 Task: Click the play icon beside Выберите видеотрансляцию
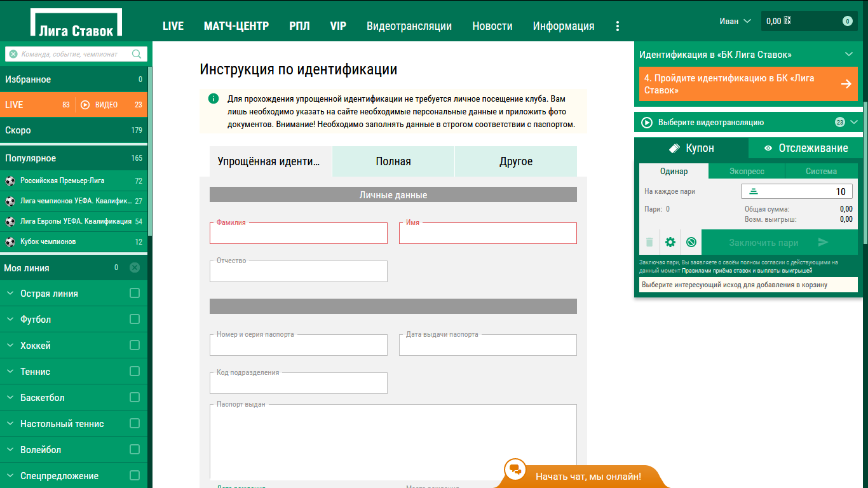[647, 122]
